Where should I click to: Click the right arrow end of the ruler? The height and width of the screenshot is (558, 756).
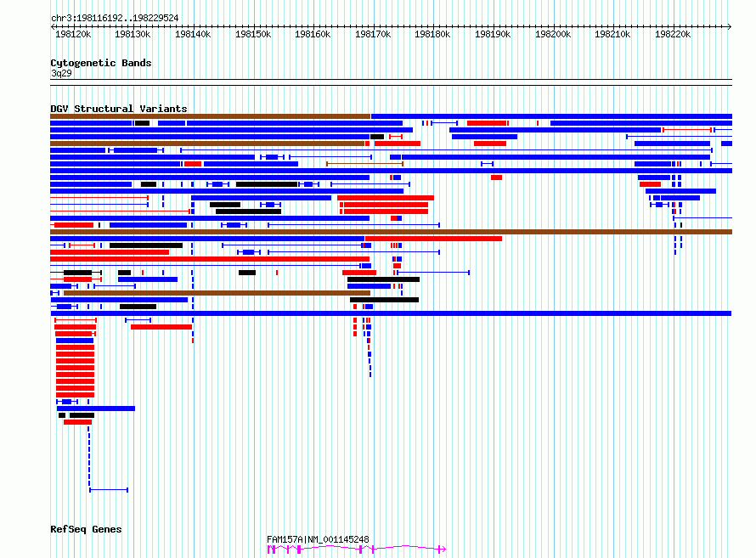730,27
